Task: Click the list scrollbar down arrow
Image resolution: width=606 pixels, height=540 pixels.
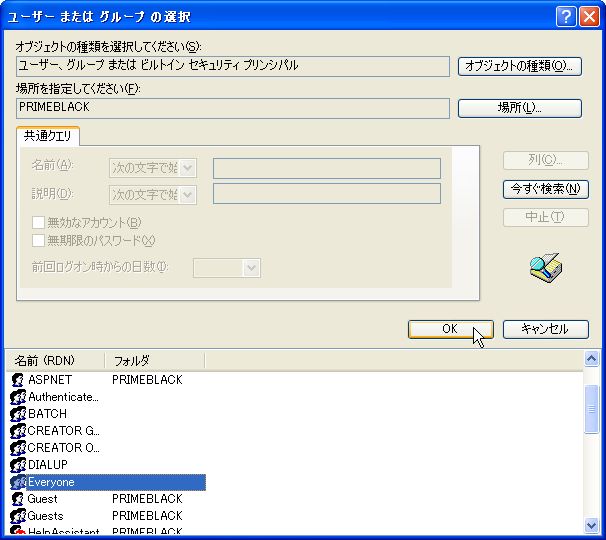Action: pos(591,525)
